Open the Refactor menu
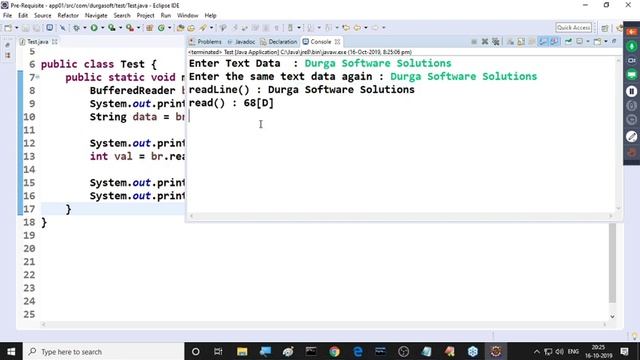Screen dimensions: 640x360 [68, 16]
